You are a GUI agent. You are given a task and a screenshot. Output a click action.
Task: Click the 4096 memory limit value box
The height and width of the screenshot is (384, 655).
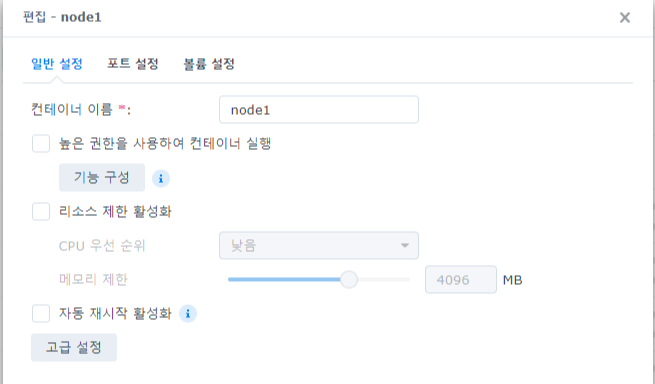pyautogui.click(x=461, y=280)
